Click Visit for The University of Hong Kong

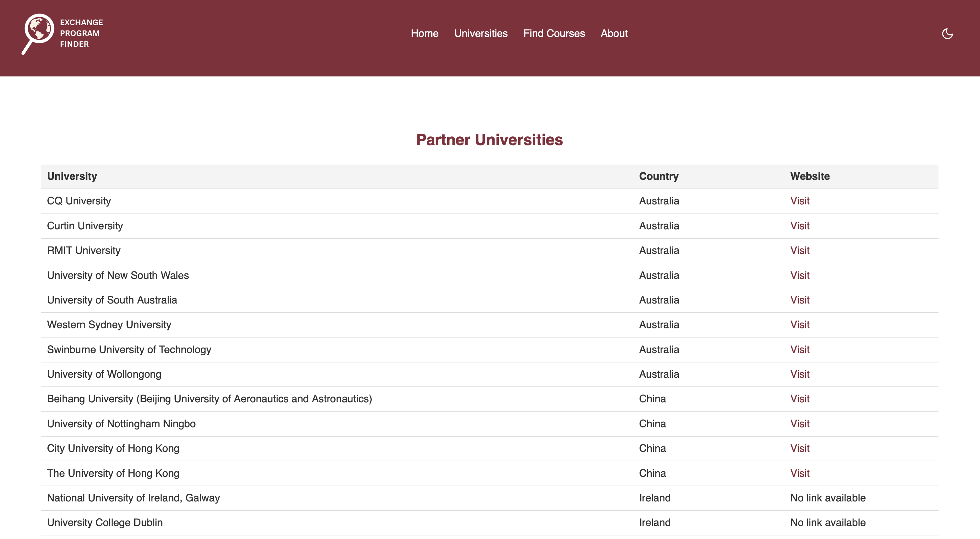[799, 473]
